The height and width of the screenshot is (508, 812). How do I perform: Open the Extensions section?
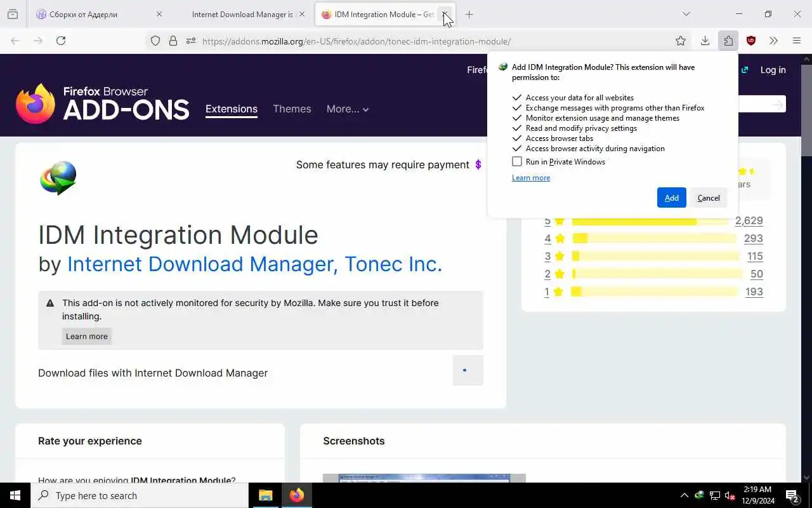[232, 109]
